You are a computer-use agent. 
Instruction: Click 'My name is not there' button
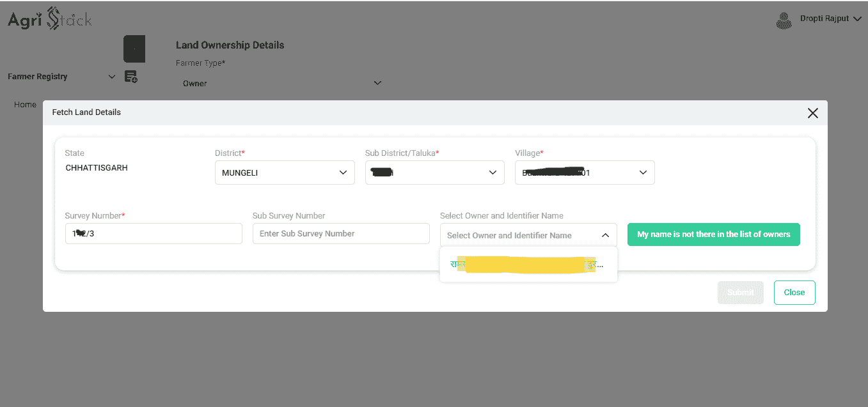(713, 234)
